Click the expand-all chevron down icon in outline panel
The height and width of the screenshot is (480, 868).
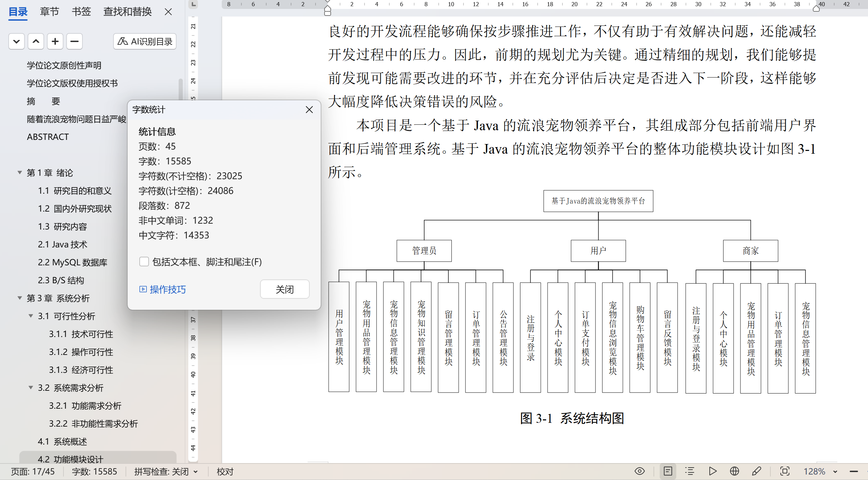[16, 42]
